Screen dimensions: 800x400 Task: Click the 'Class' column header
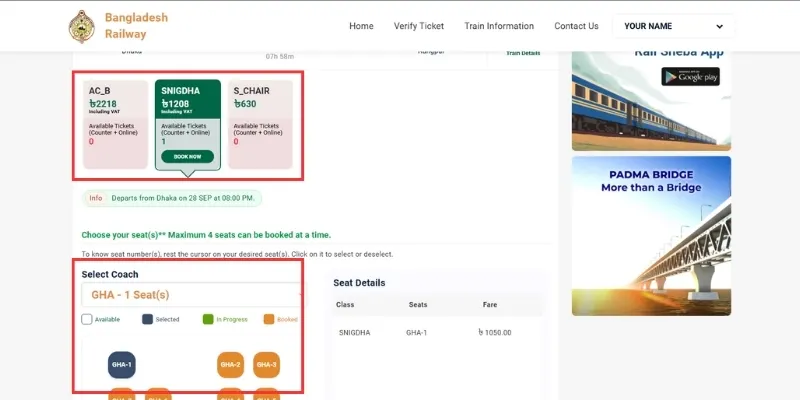coord(345,305)
